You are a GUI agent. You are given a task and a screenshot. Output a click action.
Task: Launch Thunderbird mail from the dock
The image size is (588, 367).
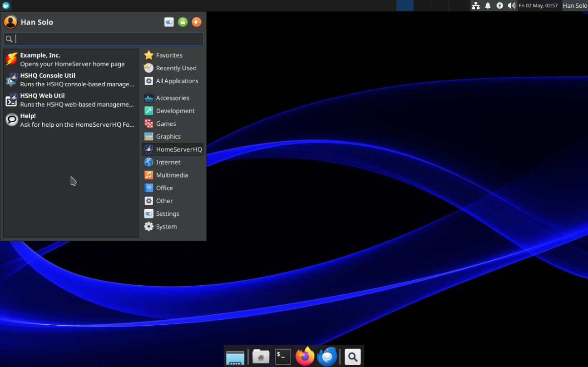(x=327, y=357)
